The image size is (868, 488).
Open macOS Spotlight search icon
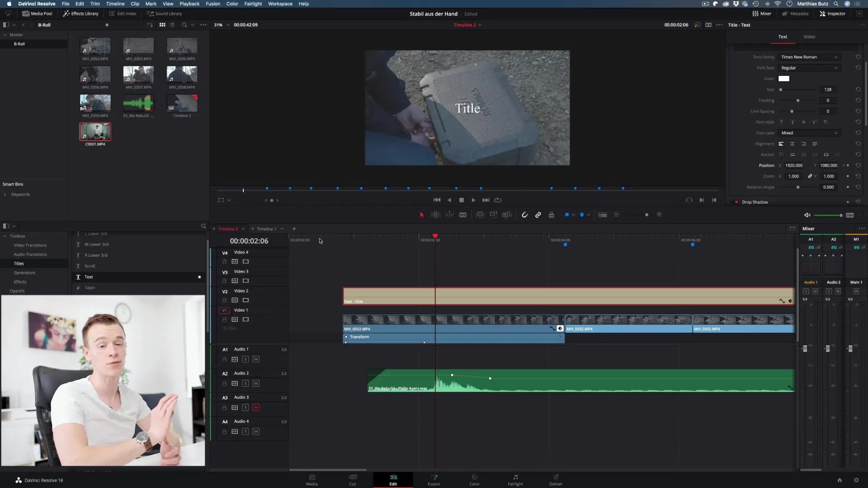[x=836, y=4]
